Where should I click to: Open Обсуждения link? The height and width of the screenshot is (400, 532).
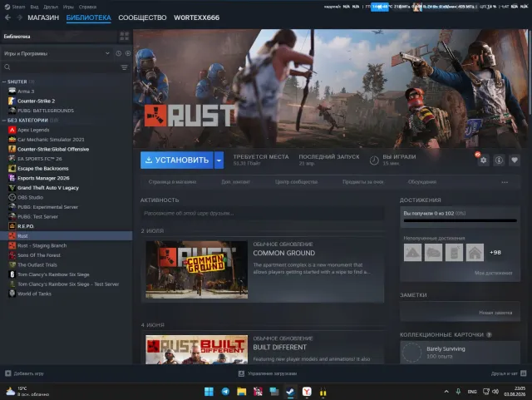coord(422,182)
